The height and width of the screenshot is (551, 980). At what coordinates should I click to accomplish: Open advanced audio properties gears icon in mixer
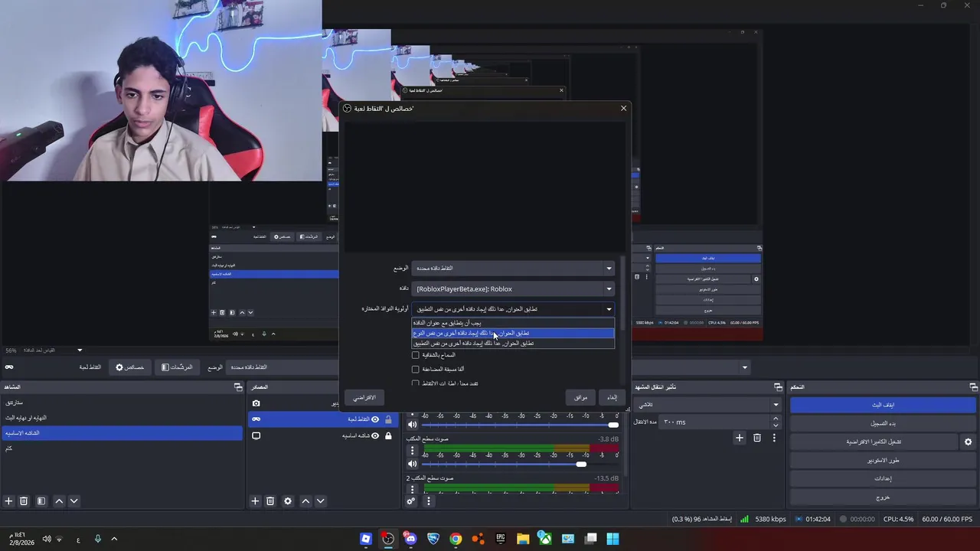point(411,501)
